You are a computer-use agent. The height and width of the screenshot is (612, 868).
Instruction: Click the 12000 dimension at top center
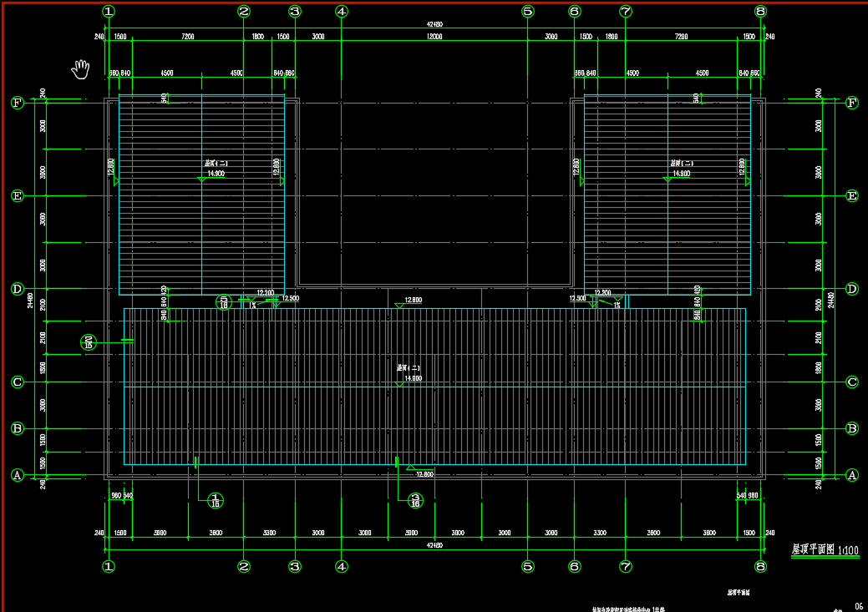coord(434,38)
